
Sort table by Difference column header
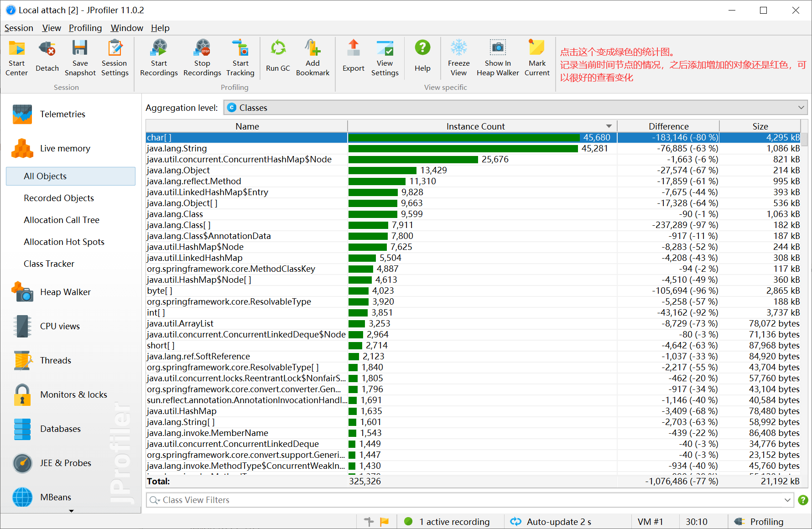point(668,126)
